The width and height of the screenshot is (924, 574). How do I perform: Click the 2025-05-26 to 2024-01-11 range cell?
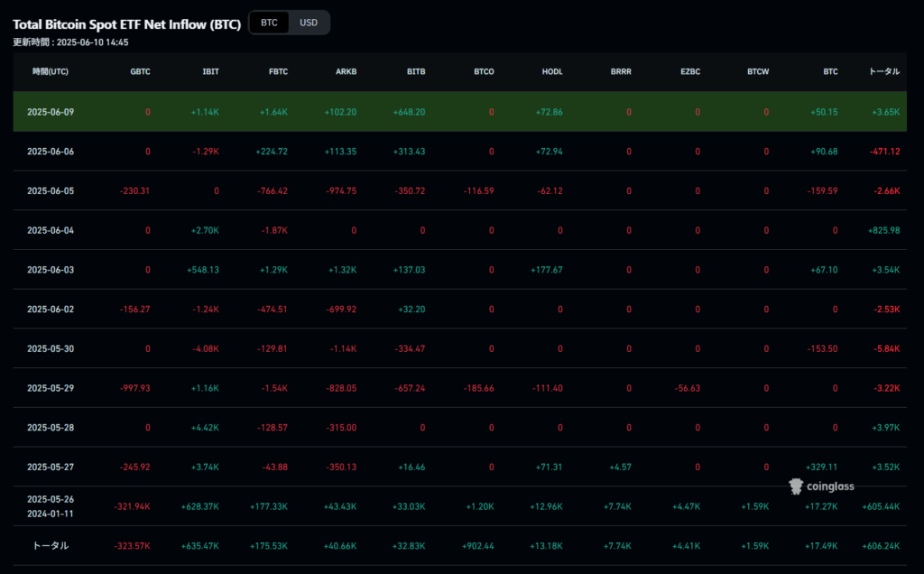[x=51, y=506]
